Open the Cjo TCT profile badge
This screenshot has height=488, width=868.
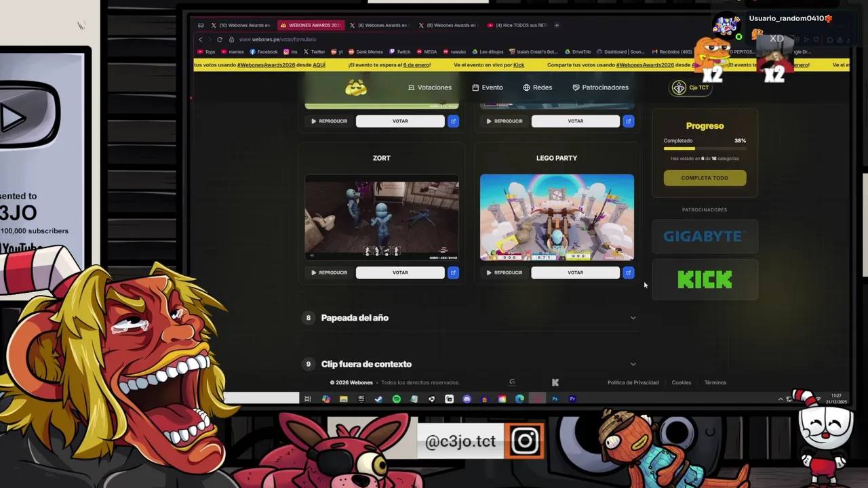tap(690, 87)
